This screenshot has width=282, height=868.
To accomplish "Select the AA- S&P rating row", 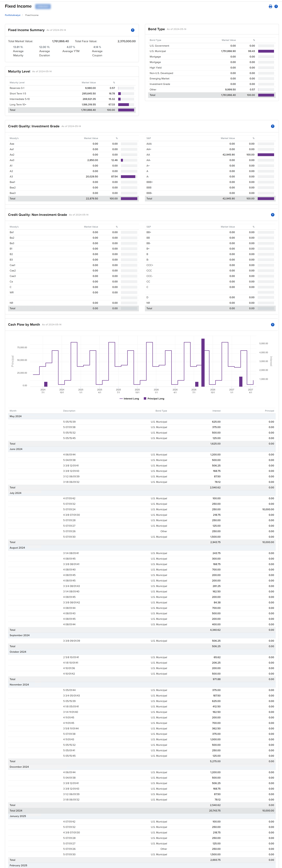I will (x=210, y=160).
